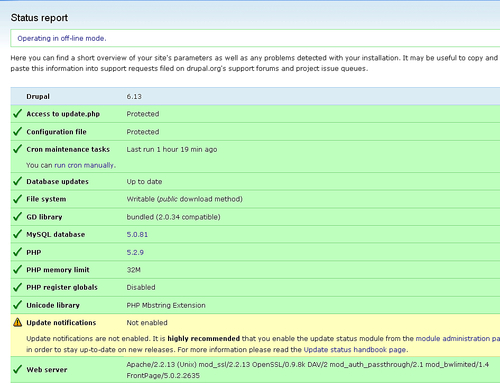
Task: Click the checkmark icon for MySQL database
Action: (x=17, y=234)
